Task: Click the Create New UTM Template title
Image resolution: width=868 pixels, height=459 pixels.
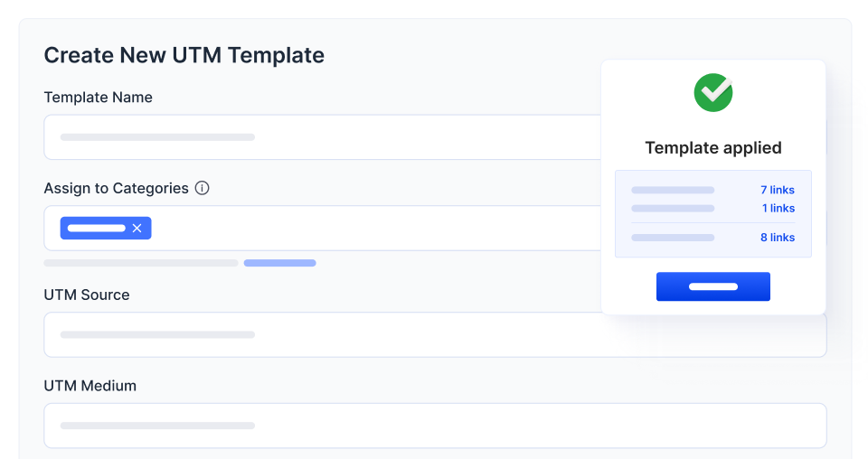Action: (x=184, y=55)
